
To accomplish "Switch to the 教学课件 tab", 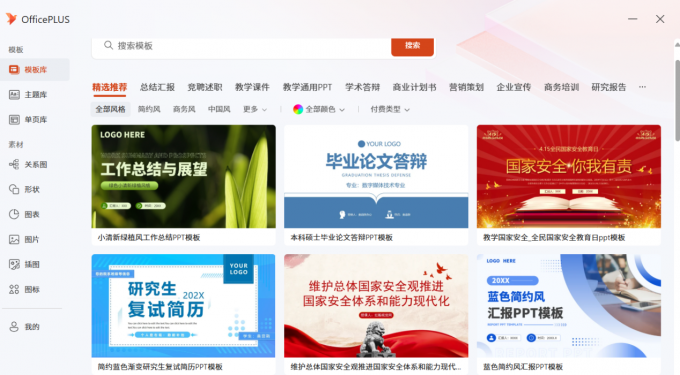I will (x=252, y=87).
